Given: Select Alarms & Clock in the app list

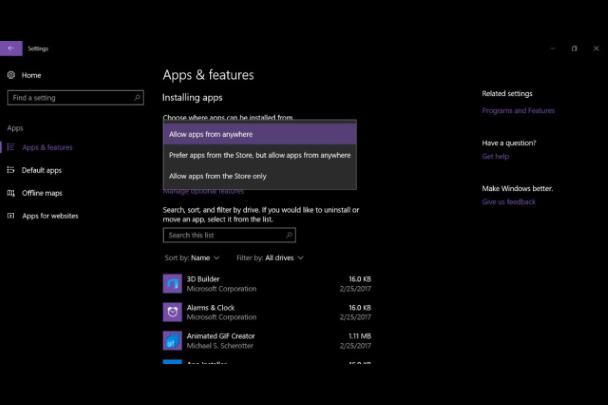Looking at the screenshot, I should 267,312.
